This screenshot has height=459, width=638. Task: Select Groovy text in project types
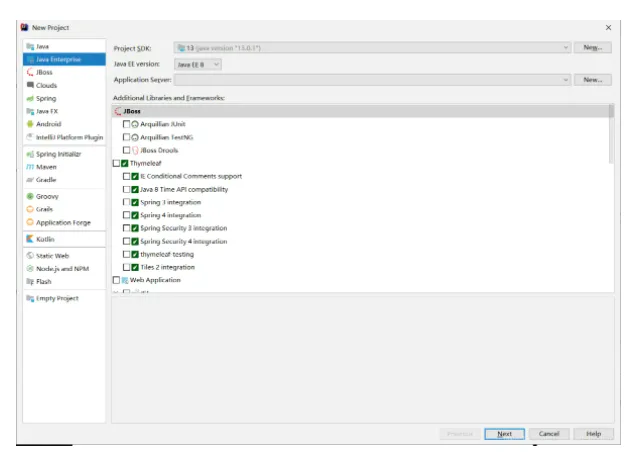click(x=47, y=196)
